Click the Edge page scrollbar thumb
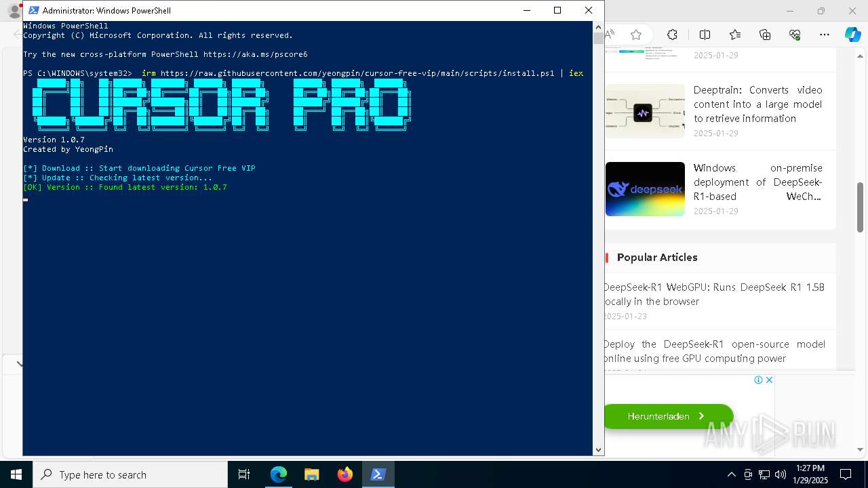The image size is (868, 488). pos(860,207)
